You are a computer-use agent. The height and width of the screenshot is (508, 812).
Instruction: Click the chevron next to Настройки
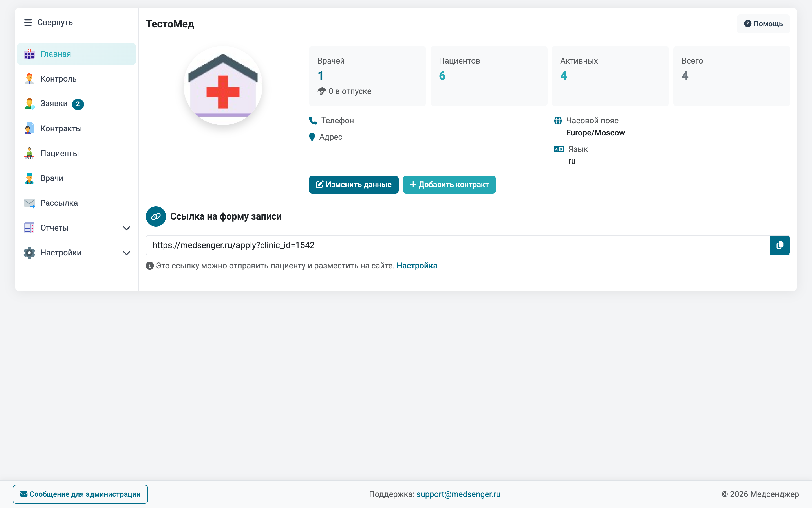(127, 253)
